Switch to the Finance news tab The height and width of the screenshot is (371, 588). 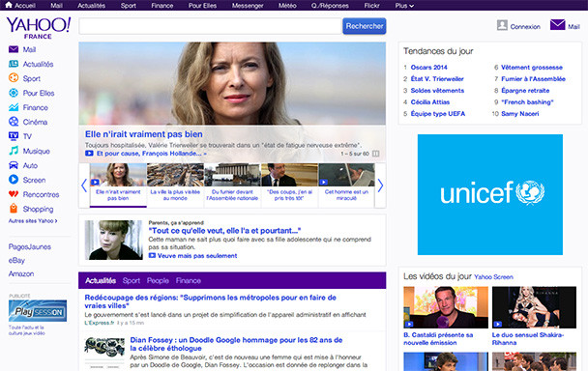(189, 281)
